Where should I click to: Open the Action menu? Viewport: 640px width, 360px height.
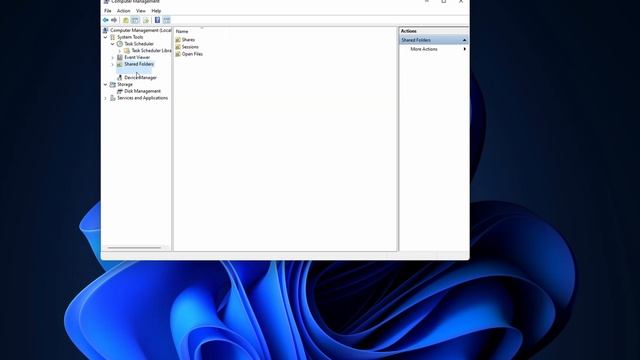(123, 11)
